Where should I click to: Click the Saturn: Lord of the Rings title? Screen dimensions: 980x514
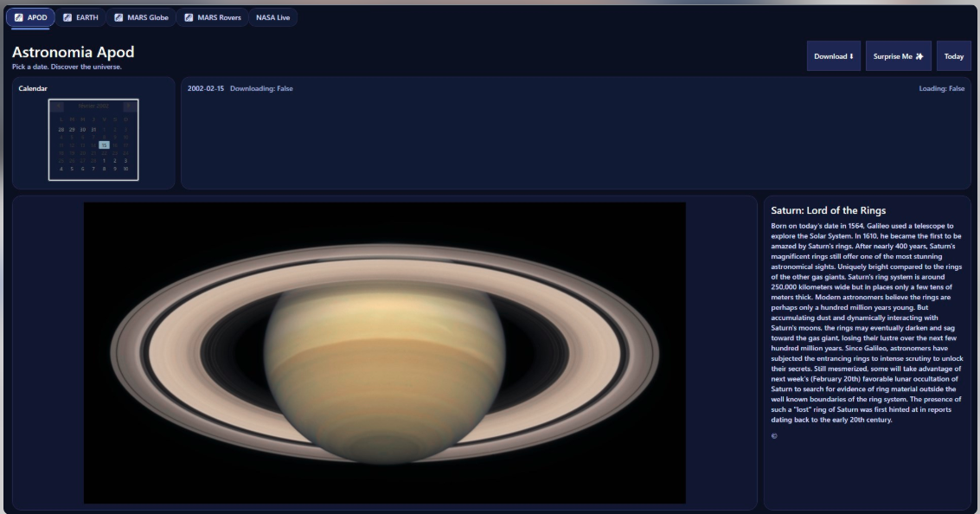coord(828,210)
